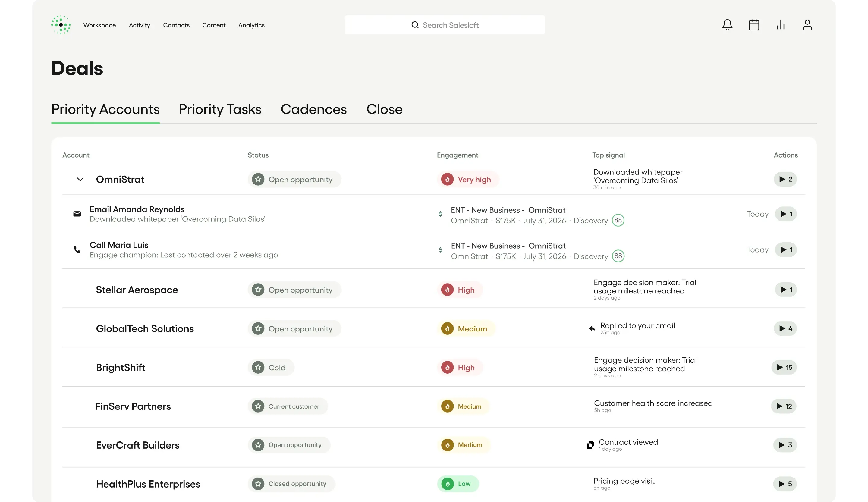Open the 'Email Amanda Reynolds' task title
The height and width of the screenshot is (502, 868).
click(137, 209)
